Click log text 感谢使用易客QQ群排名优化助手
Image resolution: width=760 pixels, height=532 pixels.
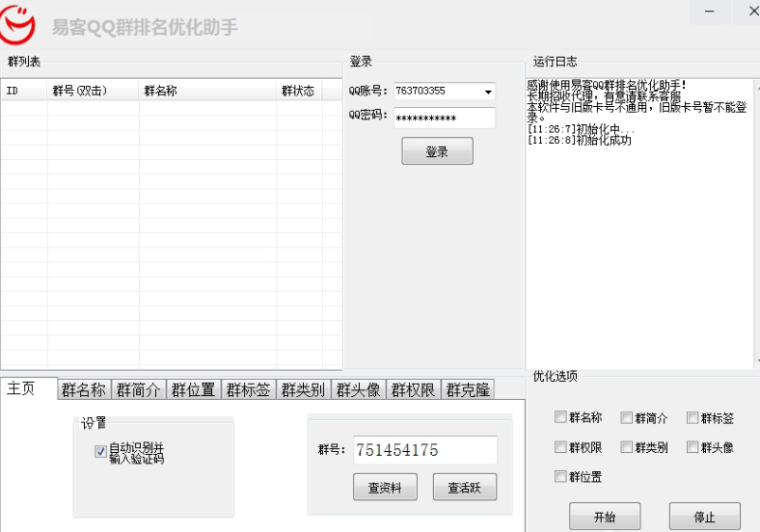click(607, 85)
